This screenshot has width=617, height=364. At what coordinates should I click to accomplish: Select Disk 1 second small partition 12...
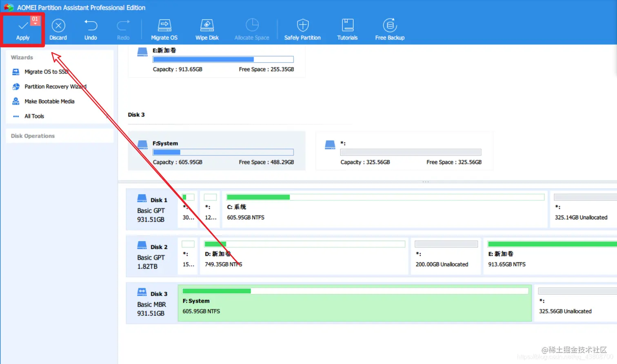click(x=211, y=209)
